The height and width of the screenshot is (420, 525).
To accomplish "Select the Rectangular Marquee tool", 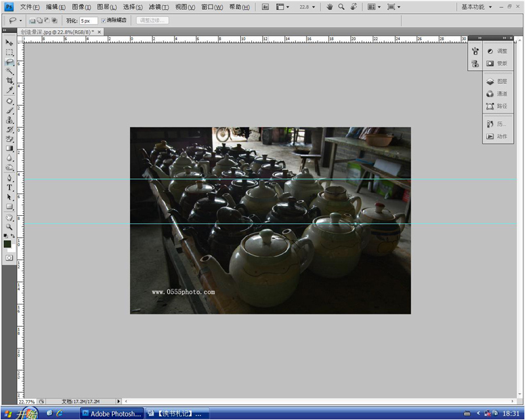I will point(9,52).
